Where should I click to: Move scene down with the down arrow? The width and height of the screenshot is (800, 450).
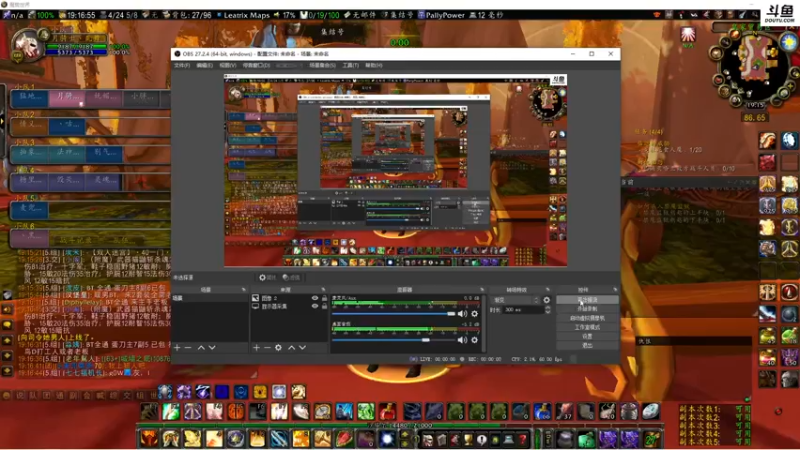point(212,347)
